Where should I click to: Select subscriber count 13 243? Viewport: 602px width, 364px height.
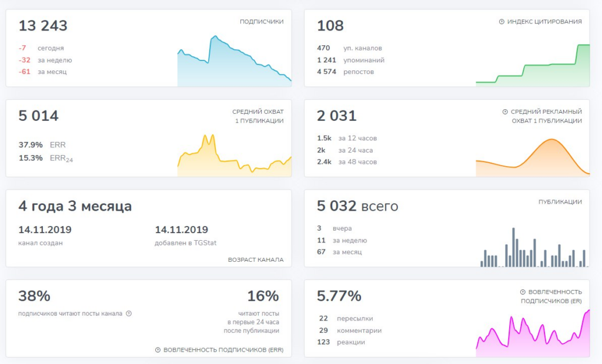click(x=43, y=26)
